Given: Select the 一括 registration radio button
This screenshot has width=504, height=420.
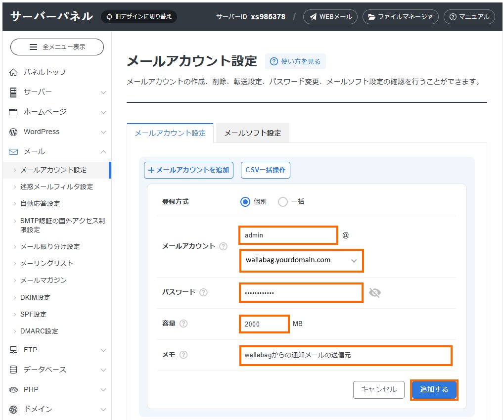Looking at the screenshot, I should (283, 202).
